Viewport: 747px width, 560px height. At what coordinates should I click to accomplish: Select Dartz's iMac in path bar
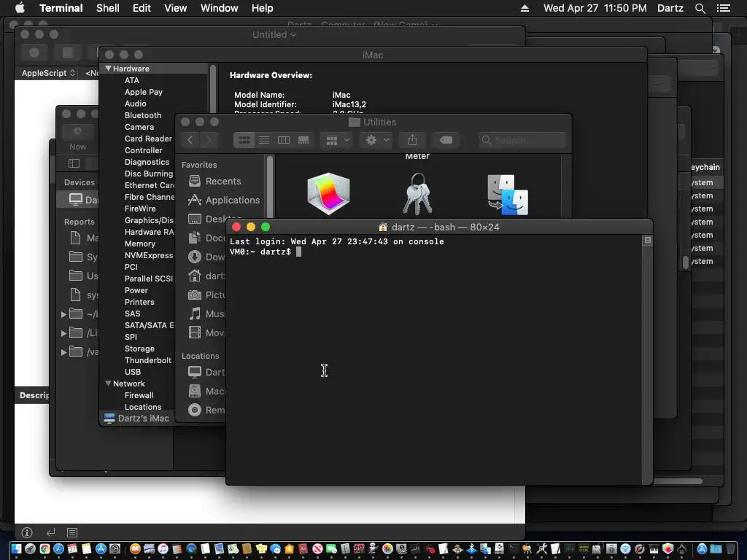click(143, 418)
